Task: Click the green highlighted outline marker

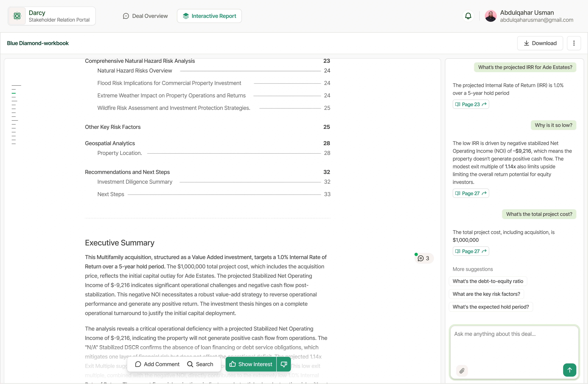Action: (x=14, y=93)
